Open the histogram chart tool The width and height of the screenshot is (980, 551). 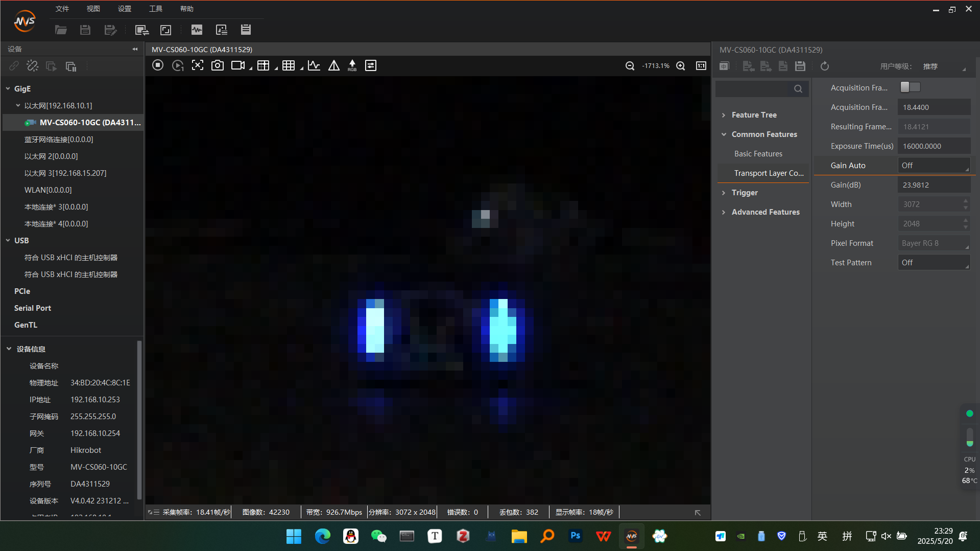[314, 65]
